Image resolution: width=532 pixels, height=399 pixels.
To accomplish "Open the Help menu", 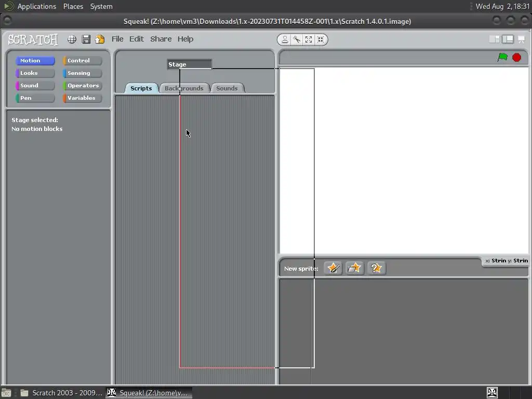I will click(185, 39).
